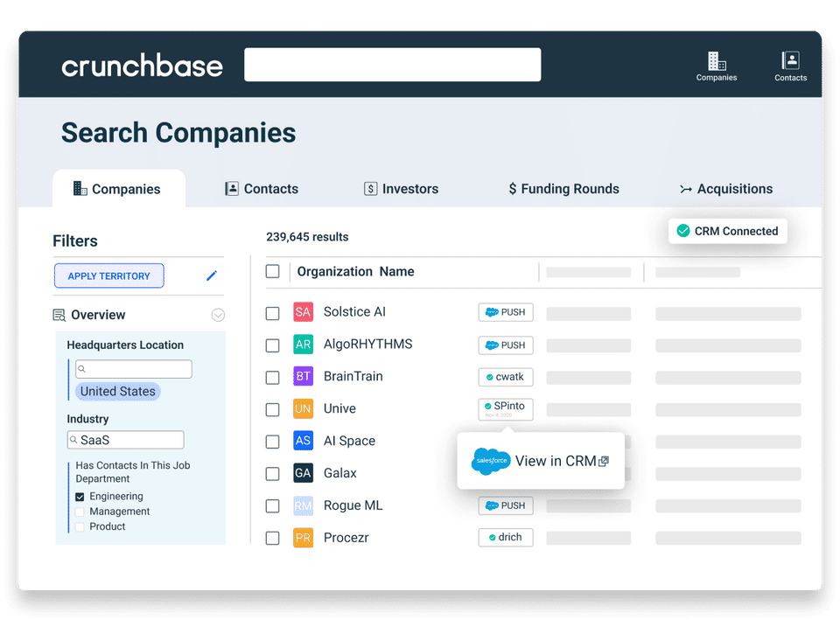Check the Procezr row checkbox
840x620 pixels.
(x=273, y=538)
